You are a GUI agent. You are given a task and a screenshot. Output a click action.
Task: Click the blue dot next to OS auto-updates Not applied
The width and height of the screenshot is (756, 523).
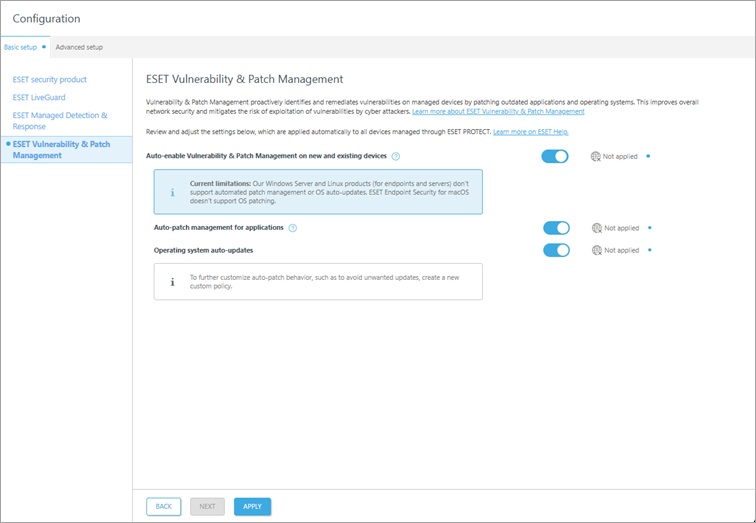[650, 250]
